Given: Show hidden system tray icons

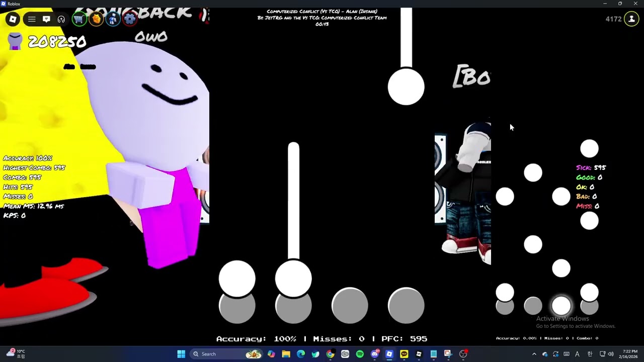Looking at the screenshot, I should coord(534,354).
